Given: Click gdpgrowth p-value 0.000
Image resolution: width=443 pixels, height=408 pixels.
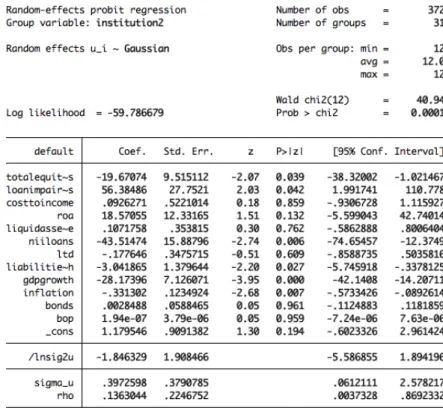Looking at the screenshot, I should (290, 280).
